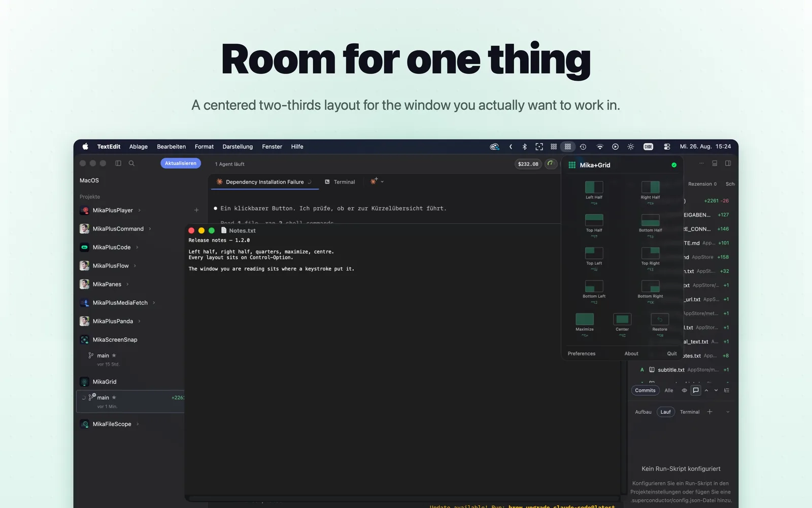Click the Mika+Grid icon in the menu bar

click(x=568, y=147)
